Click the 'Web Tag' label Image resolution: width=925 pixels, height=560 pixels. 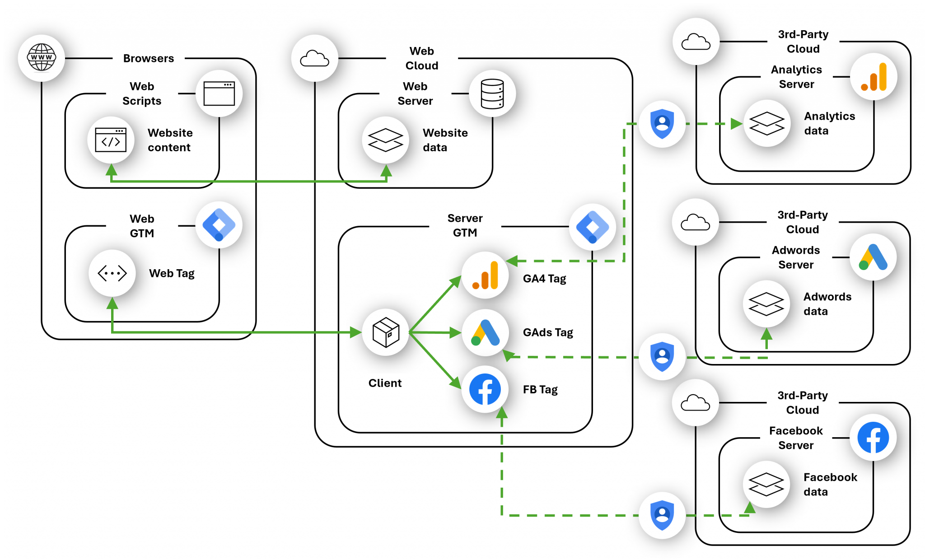(x=172, y=273)
